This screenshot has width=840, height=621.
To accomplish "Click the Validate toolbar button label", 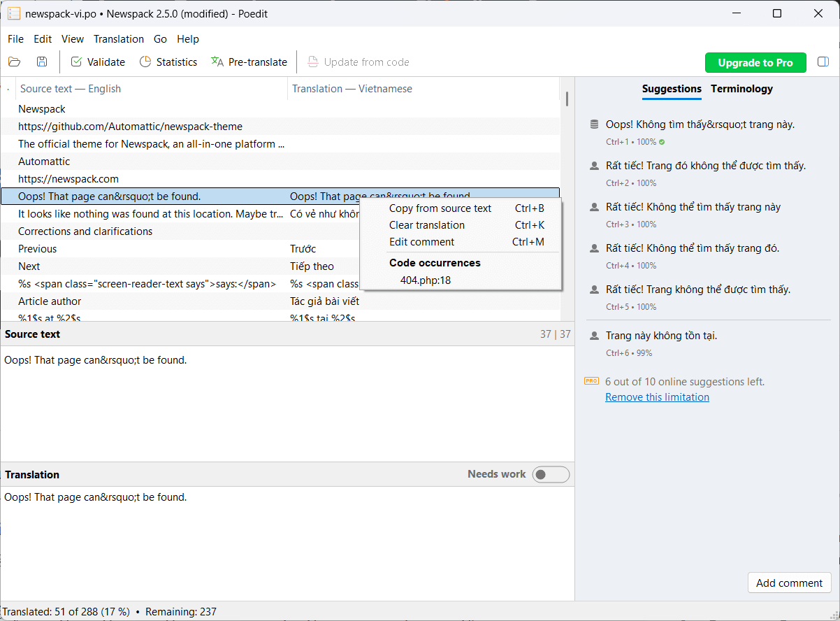I will (x=106, y=62).
